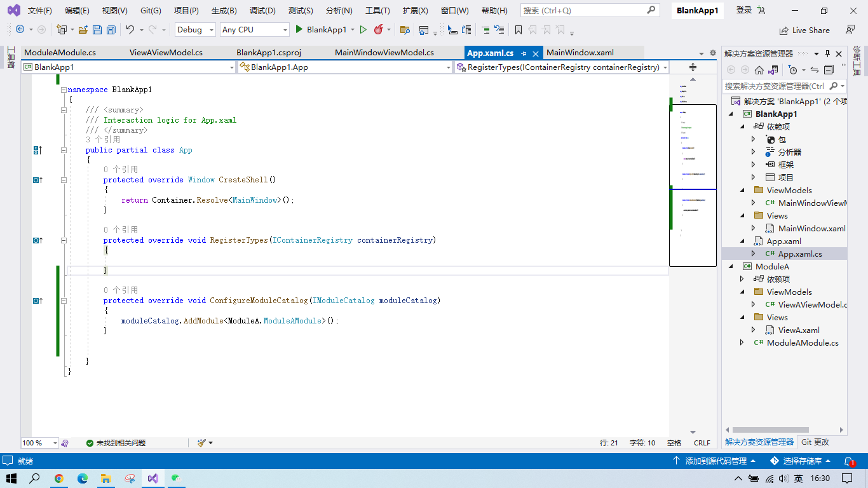
Task: Click the Open File folder icon
Action: pyautogui.click(x=84, y=30)
